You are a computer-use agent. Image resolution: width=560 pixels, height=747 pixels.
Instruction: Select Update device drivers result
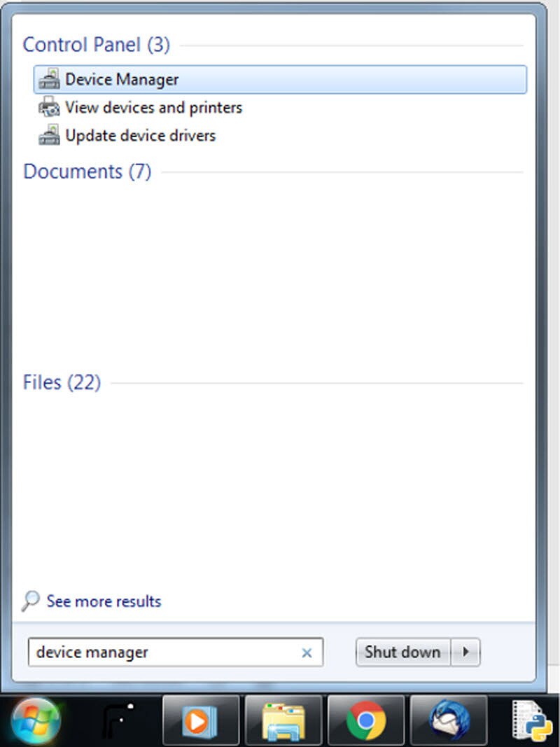[140, 136]
